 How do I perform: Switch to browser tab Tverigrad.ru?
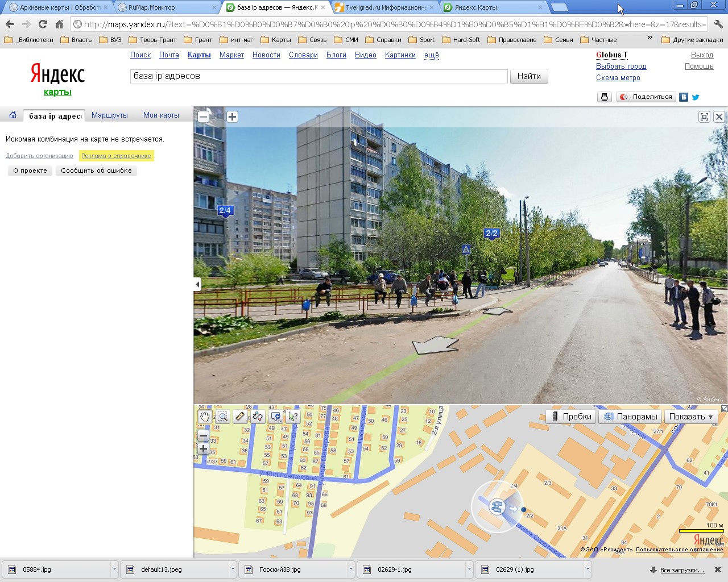pyautogui.click(x=384, y=7)
